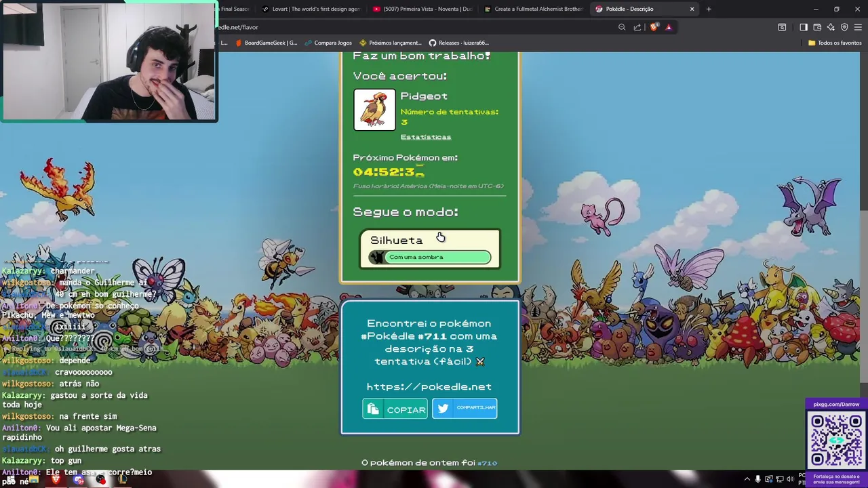Viewport: 868px width, 488px height.
Task: Open the Todos os favoritos folder
Action: [835, 43]
